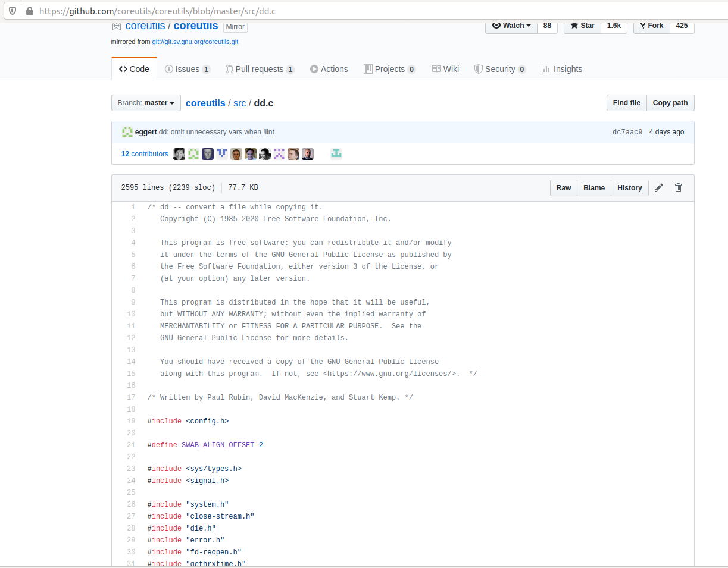The width and height of the screenshot is (728, 568).
Task: Click the dd.c filename in breadcrumb
Action: (x=264, y=103)
